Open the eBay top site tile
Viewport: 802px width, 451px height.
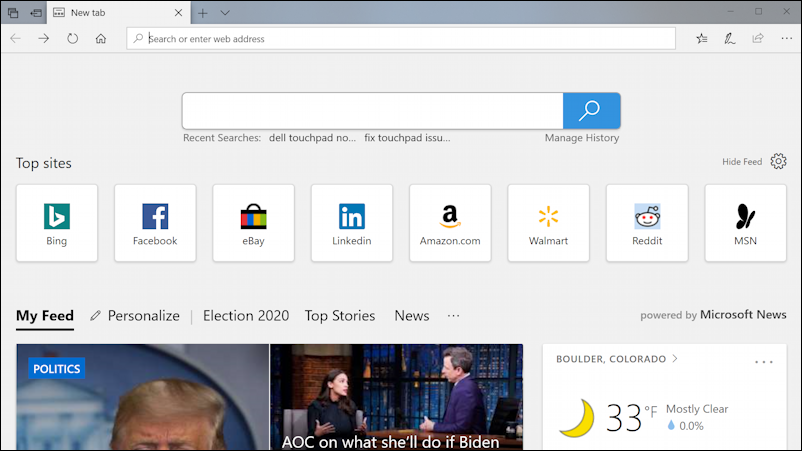coord(254,223)
